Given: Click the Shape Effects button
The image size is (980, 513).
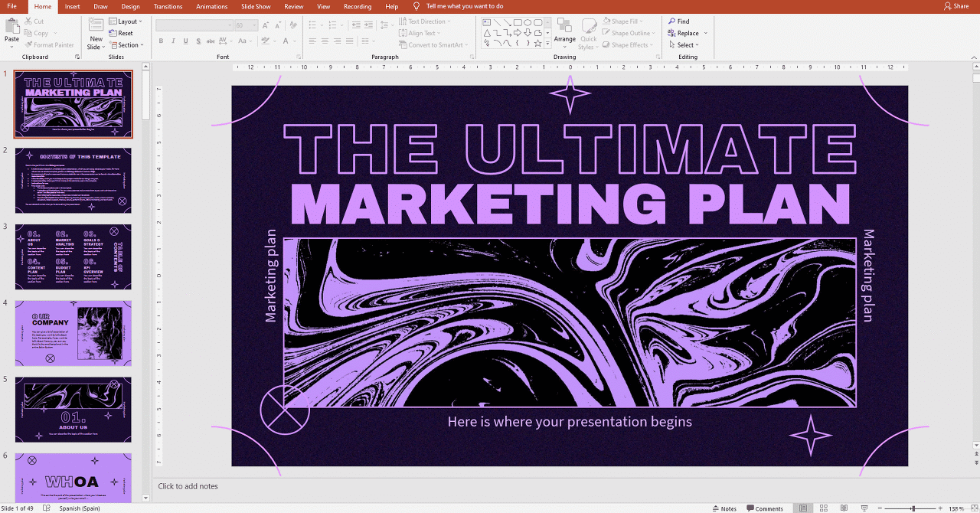Looking at the screenshot, I should pyautogui.click(x=627, y=45).
